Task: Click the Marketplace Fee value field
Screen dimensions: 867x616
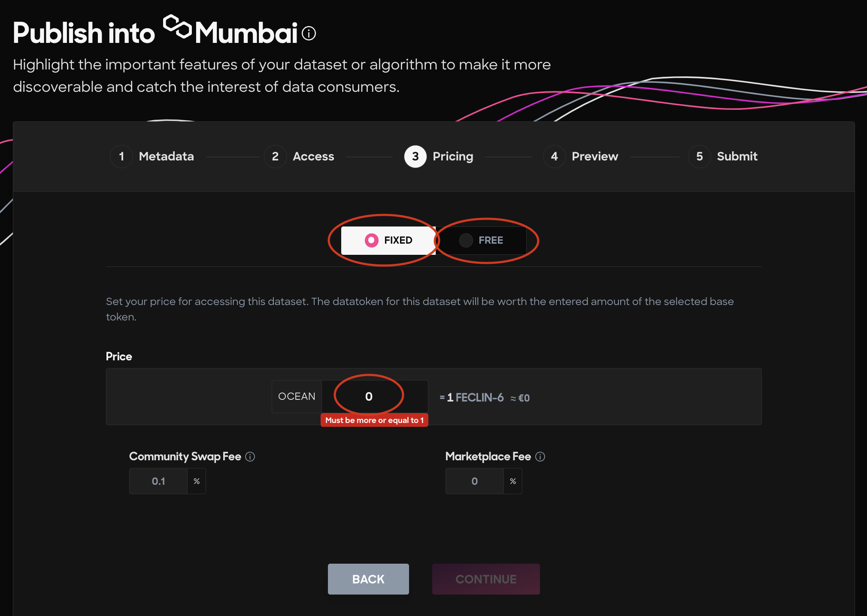Action: pos(475,481)
